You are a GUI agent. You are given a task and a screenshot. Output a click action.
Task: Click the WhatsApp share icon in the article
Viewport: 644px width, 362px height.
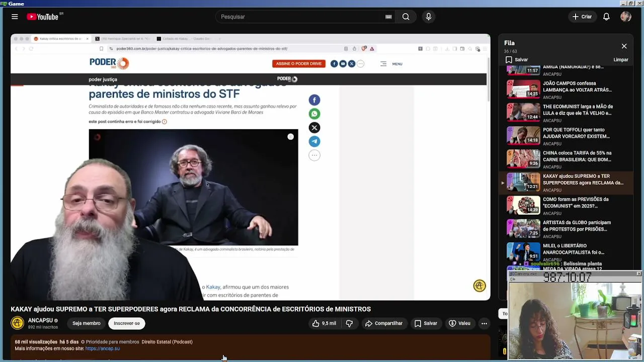(x=314, y=114)
